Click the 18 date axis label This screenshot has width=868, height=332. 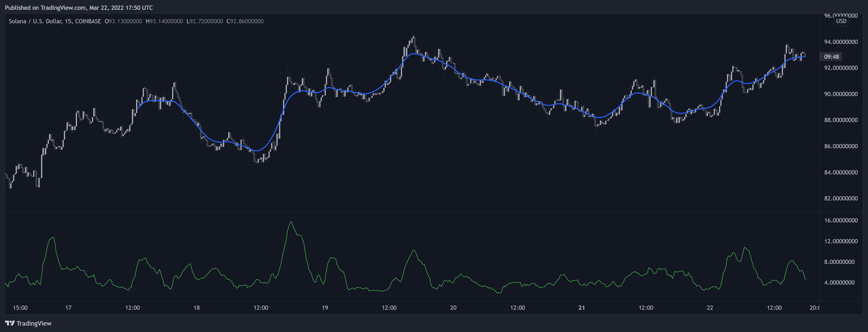(x=196, y=308)
